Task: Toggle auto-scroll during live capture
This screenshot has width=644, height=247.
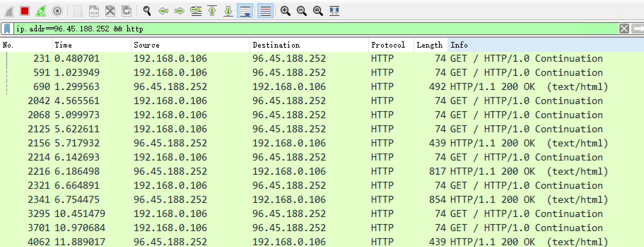Action: point(245,11)
